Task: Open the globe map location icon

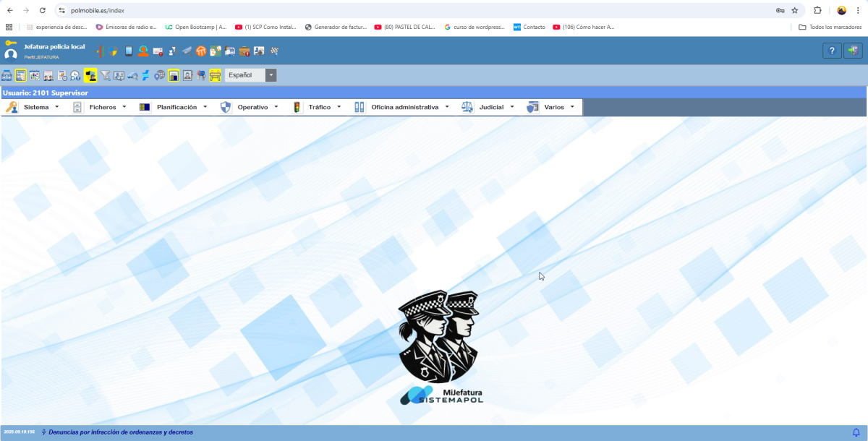Action: pyautogui.click(x=160, y=75)
